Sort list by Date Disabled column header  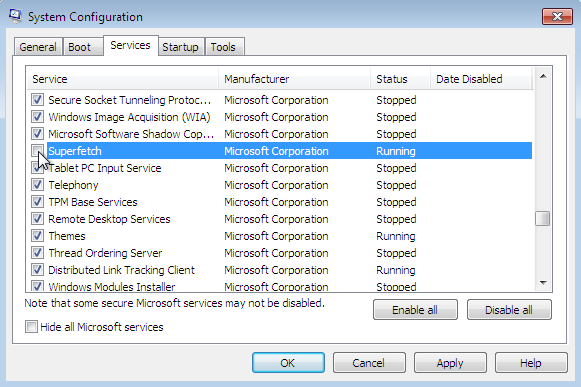coord(481,79)
